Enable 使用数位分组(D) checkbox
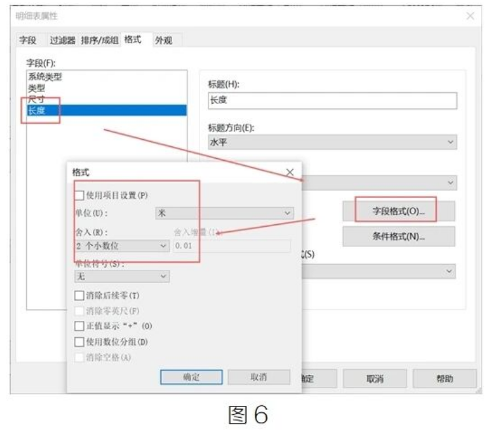The width and height of the screenshot is (504, 430). (x=79, y=342)
